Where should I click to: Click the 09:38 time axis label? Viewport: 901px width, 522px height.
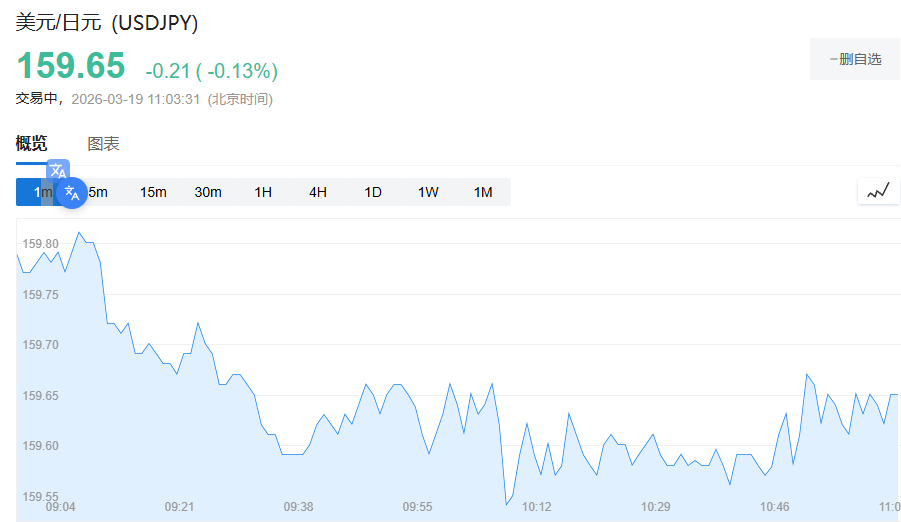pos(298,507)
